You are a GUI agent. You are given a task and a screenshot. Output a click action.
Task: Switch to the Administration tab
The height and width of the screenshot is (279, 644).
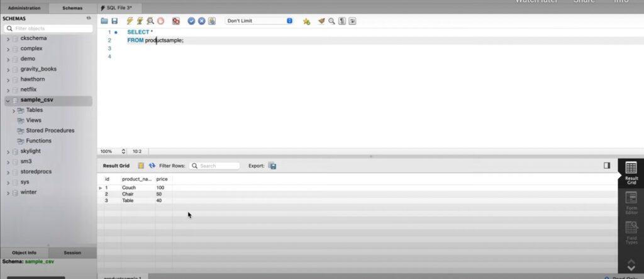tap(25, 8)
